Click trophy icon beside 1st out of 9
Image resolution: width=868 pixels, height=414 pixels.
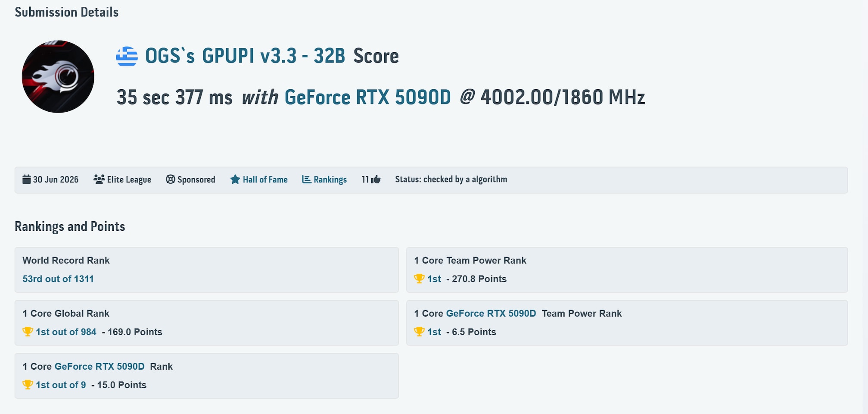click(28, 385)
